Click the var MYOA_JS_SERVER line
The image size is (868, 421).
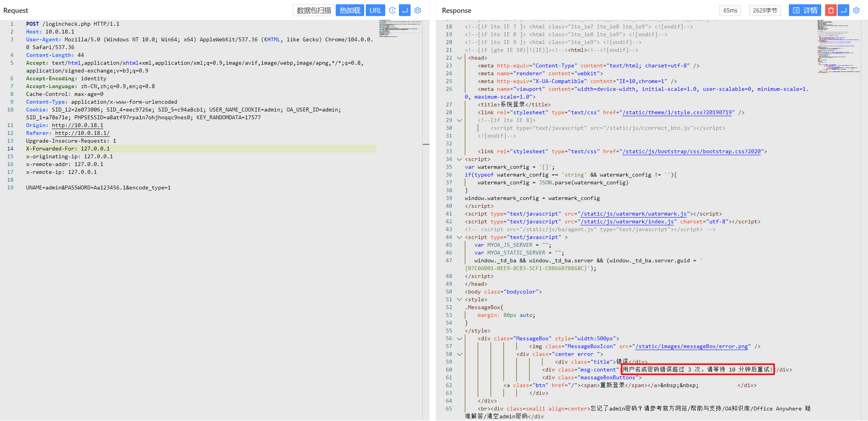[513, 245]
